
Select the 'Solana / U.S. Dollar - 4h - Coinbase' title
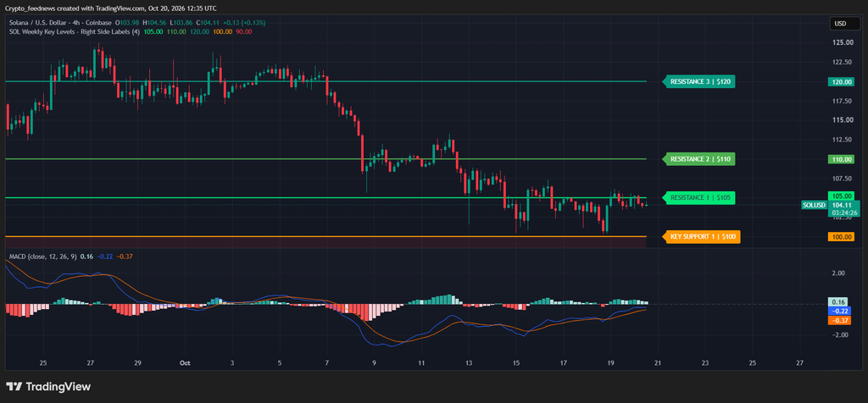point(60,23)
